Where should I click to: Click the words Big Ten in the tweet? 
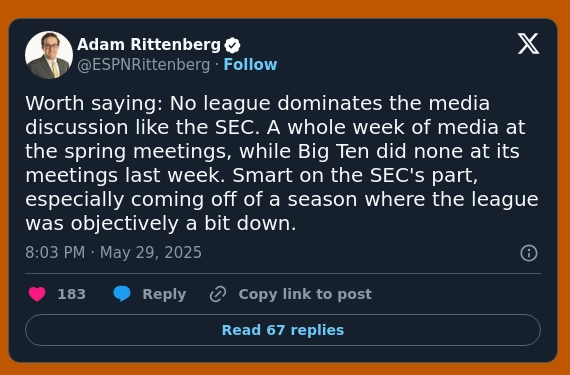click(x=333, y=152)
